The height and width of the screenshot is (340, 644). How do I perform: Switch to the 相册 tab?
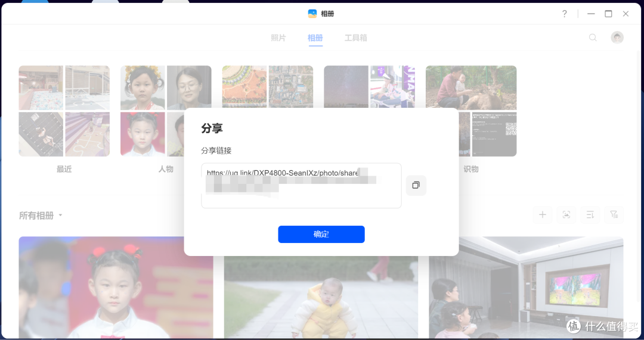(x=315, y=38)
